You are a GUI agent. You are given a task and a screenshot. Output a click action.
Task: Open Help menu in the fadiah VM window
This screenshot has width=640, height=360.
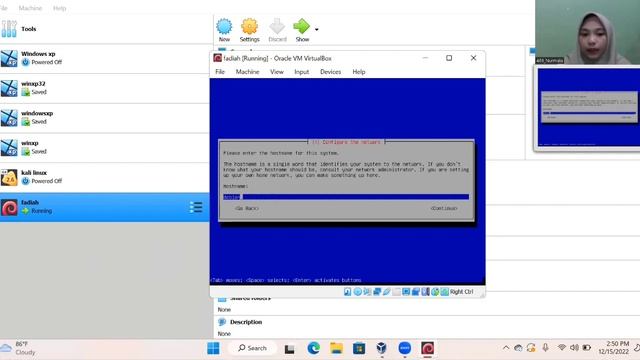click(359, 72)
